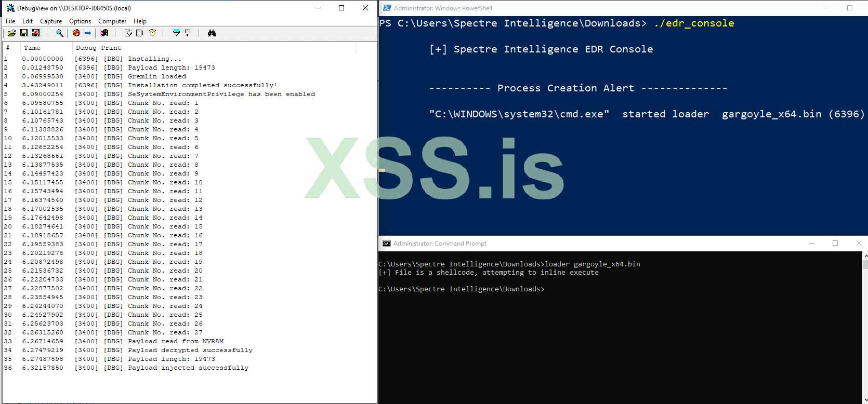Viewport: 868px width, 404px height.
Task: Select the 'Chunk No. read: 14' row
Action: click(190, 218)
